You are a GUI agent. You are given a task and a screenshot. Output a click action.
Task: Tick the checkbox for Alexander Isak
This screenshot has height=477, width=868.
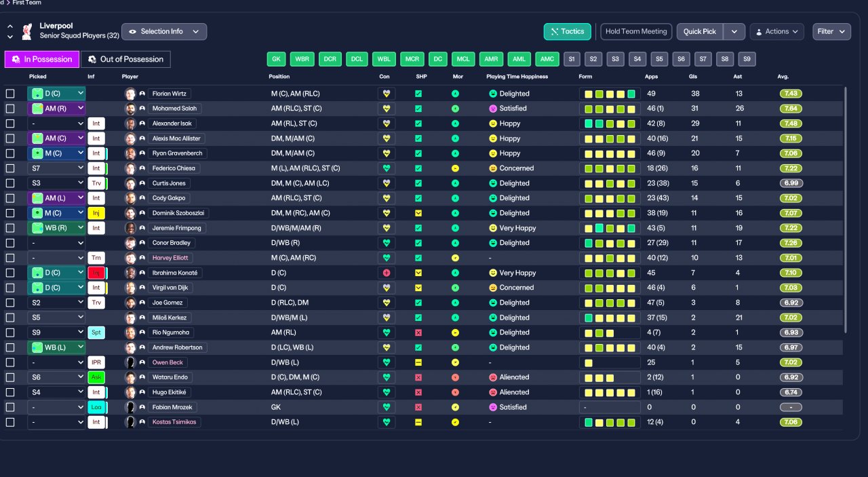coord(10,123)
